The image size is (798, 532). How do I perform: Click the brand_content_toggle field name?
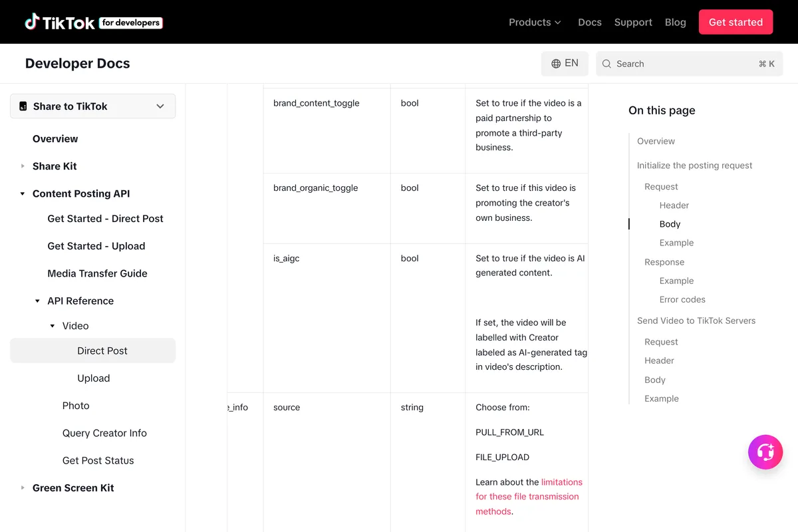[x=317, y=103]
